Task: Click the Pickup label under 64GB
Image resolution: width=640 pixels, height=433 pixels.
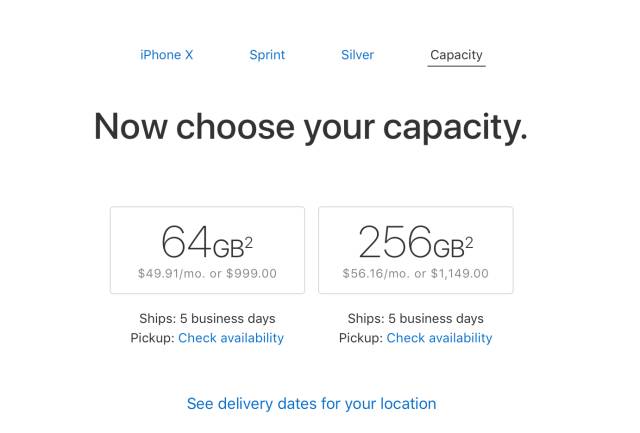Action: pos(152,338)
